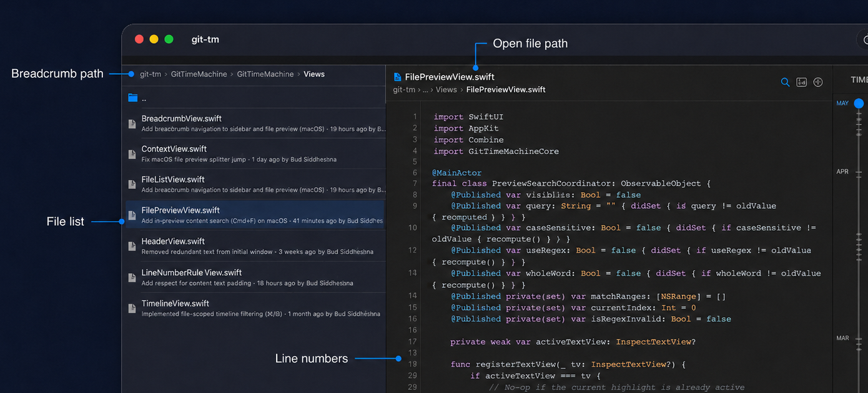Image resolution: width=868 pixels, height=393 pixels.
Task: Click the file icon next to HeaderView.swift
Action: coord(132,246)
